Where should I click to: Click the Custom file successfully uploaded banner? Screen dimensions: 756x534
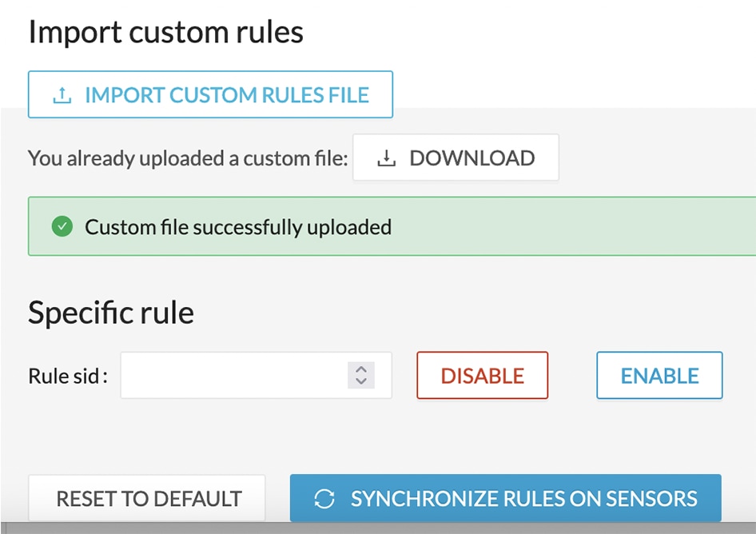click(392, 226)
